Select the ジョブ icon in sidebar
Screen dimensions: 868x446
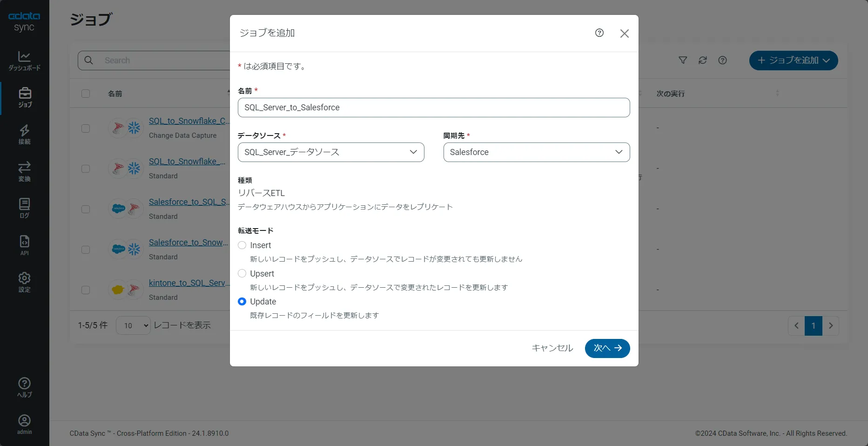(24, 97)
